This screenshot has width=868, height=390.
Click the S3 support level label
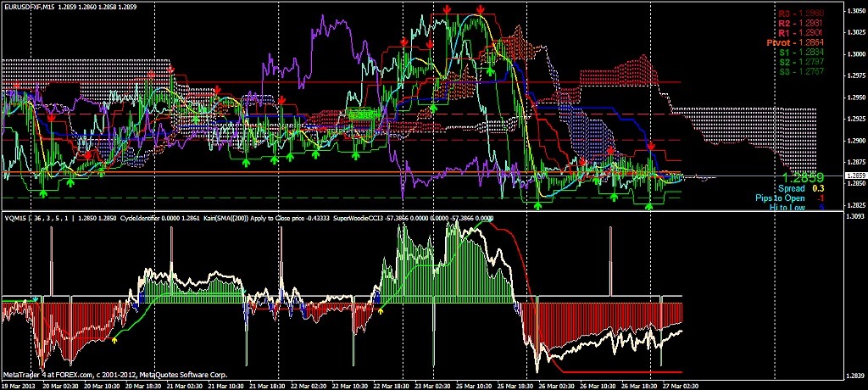pos(802,71)
